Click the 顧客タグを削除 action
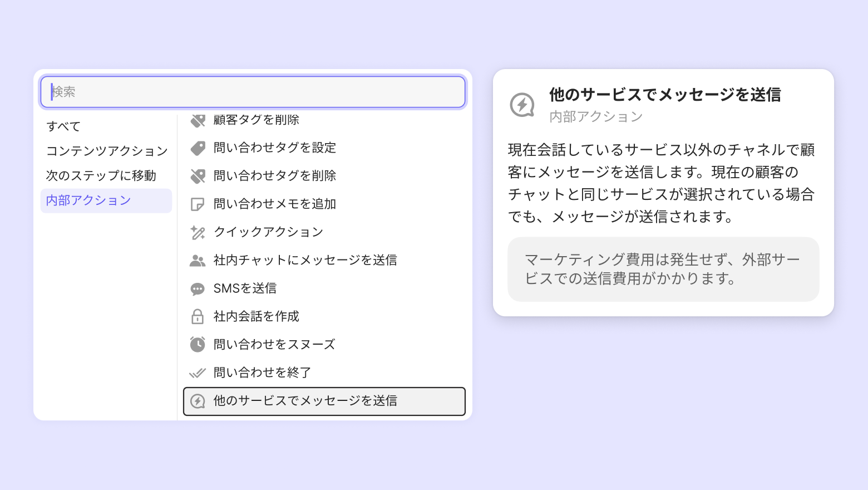Image resolution: width=868 pixels, height=490 pixels. pyautogui.click(x=257, y=120)
